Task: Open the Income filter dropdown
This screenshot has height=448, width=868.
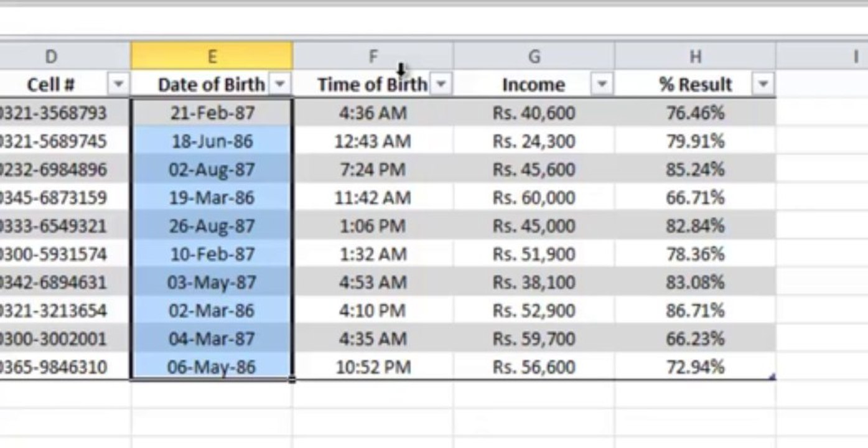Action: 602,83
